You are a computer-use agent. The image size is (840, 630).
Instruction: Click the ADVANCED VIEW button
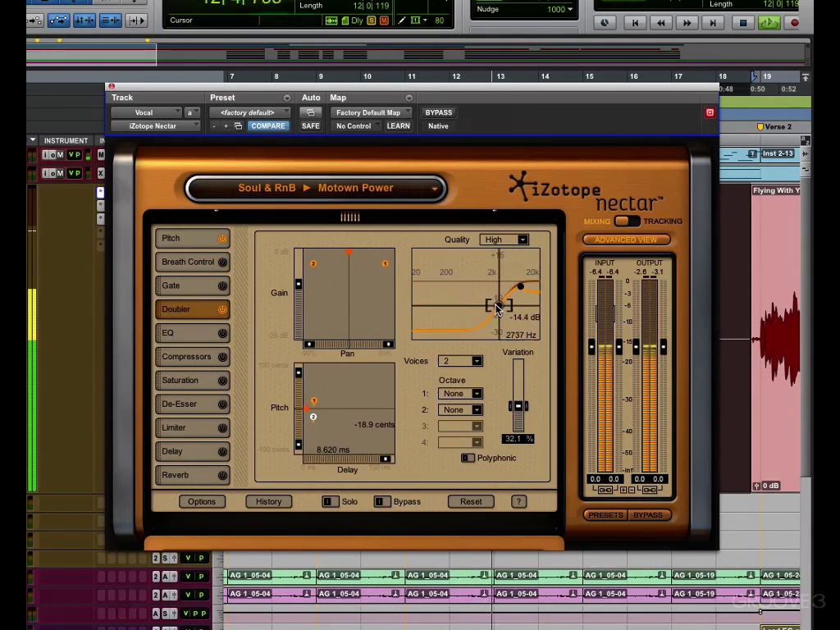[x=626, y=240]
